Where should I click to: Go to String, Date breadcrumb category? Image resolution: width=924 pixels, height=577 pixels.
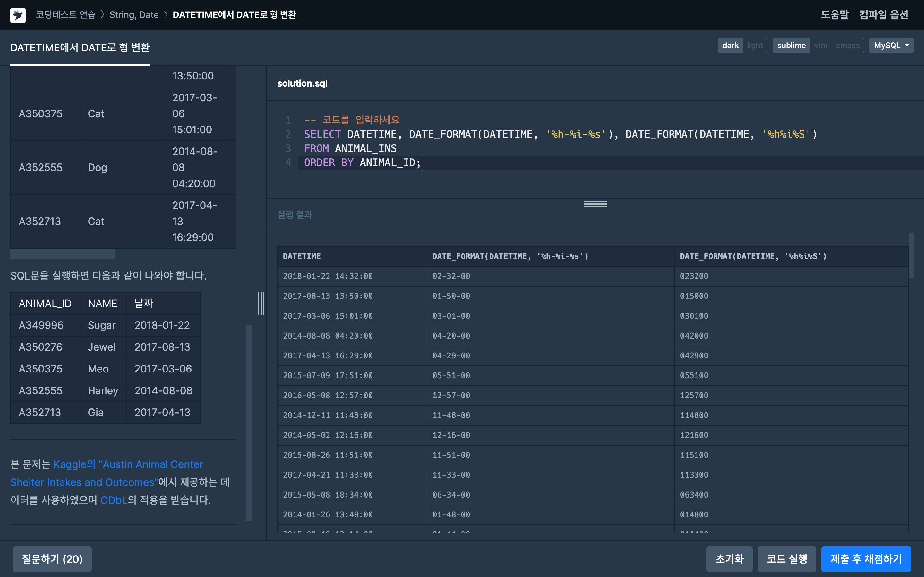[x=134, y=14]
